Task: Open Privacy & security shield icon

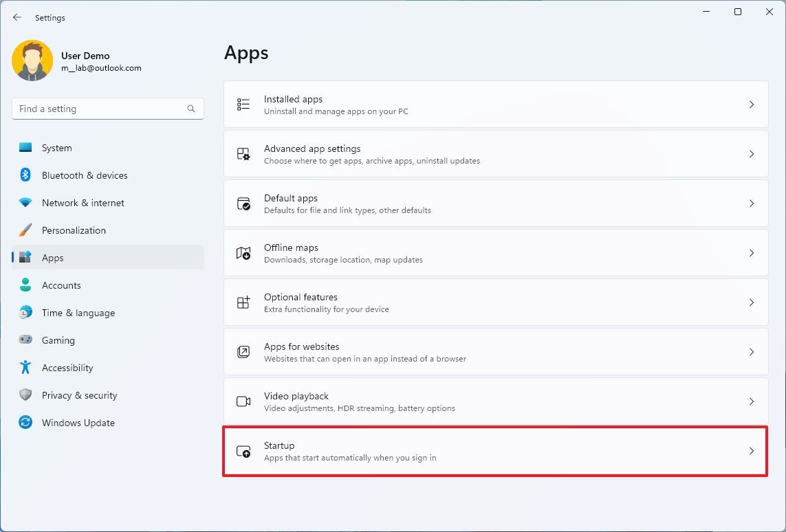Action: point(25,395)
